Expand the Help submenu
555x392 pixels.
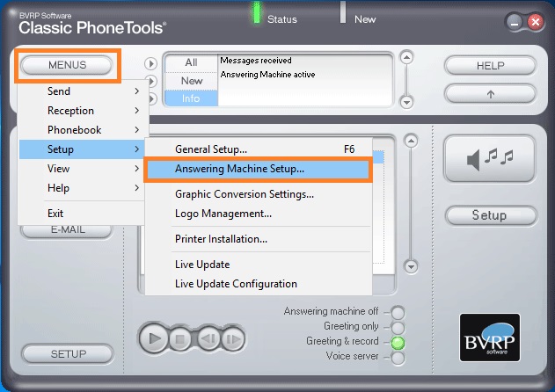tap(82, 188)
